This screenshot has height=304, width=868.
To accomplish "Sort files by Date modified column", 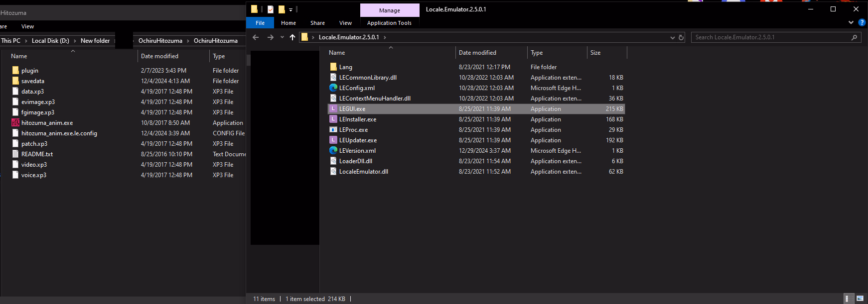I will [x=477, y=53].
